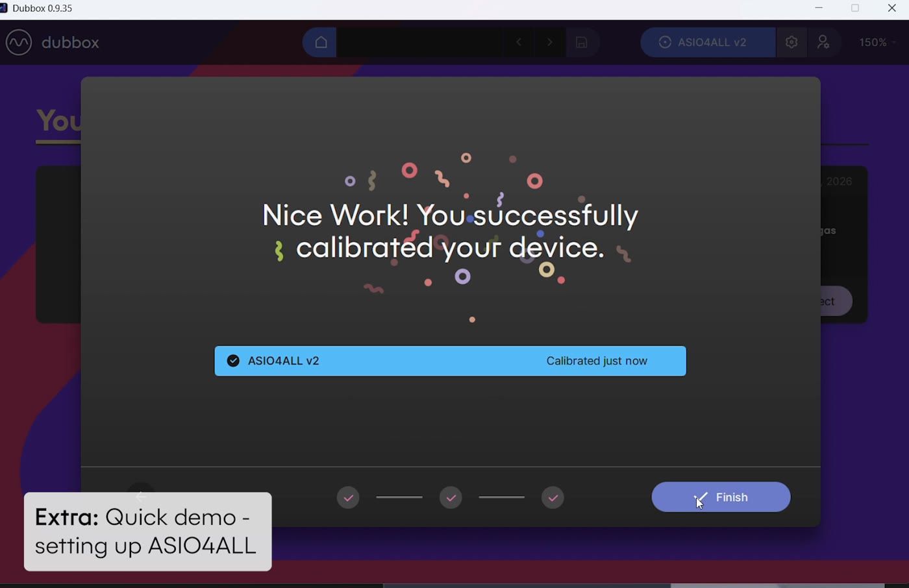The width and height of the screenshot is (909, 588).
Task: Click the checkmark icon beside ASIO4ALL v2
Action: point(233,361)
